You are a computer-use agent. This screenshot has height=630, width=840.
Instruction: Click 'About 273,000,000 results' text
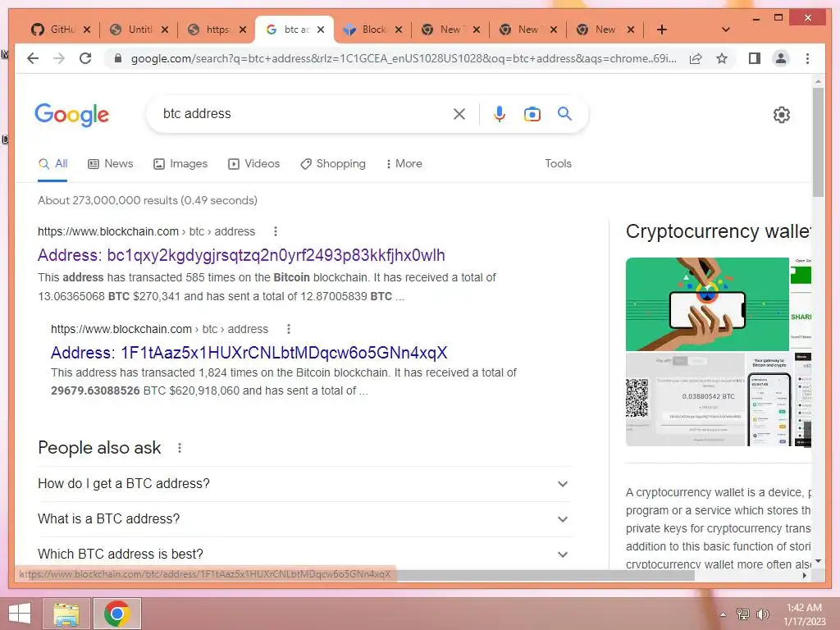148,200
